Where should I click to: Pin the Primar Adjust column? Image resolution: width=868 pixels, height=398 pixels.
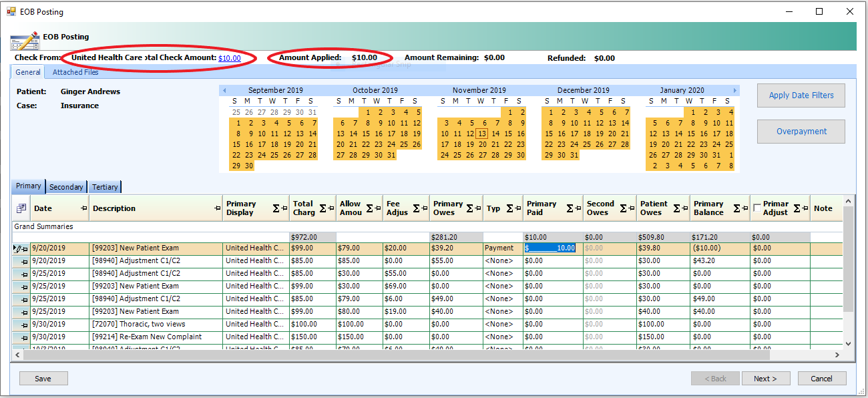805,208
